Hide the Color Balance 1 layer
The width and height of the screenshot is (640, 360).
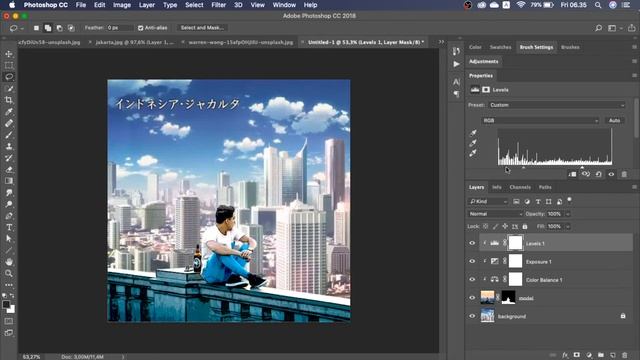tap(472, 280)
